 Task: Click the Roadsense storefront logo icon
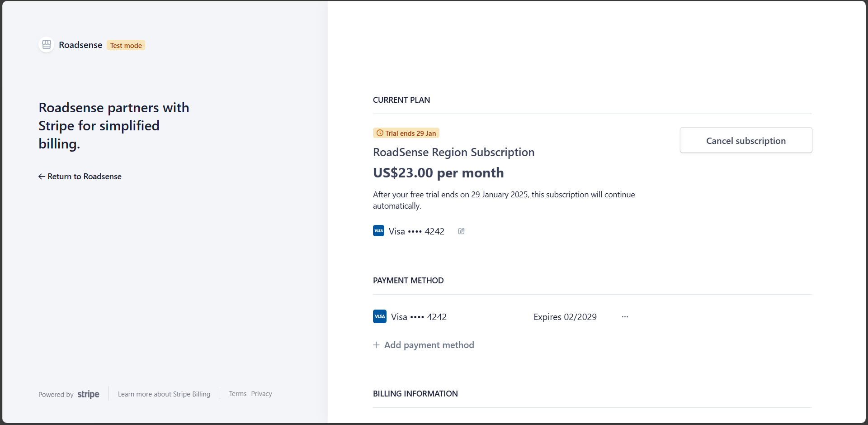coord(47,45)
